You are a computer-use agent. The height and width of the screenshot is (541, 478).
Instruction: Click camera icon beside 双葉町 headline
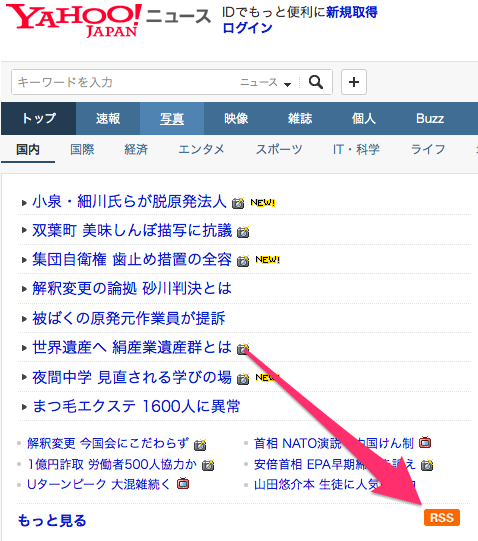click(x=243, y=232)
